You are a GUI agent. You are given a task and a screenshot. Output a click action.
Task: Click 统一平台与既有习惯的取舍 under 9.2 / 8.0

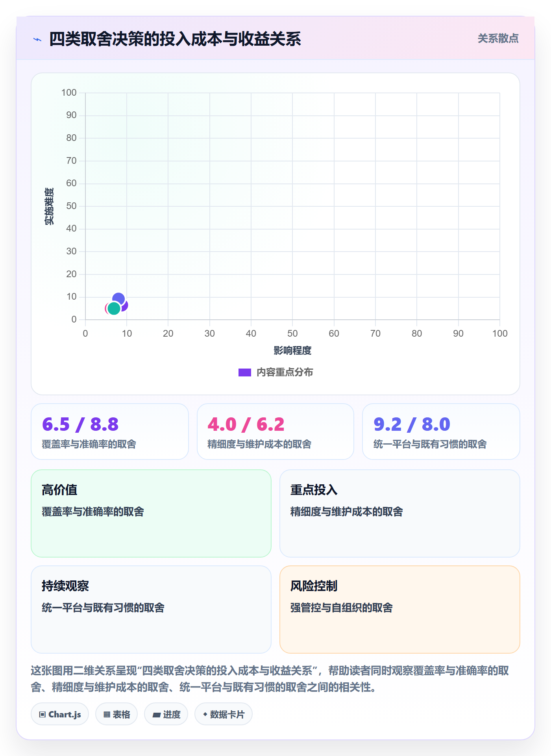[x=430, y=444]
